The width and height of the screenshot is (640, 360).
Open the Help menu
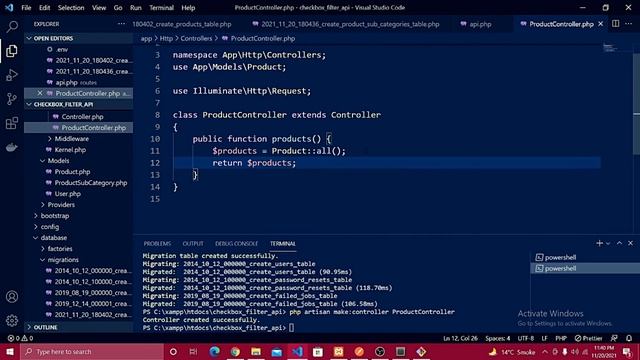pos(188,7)
